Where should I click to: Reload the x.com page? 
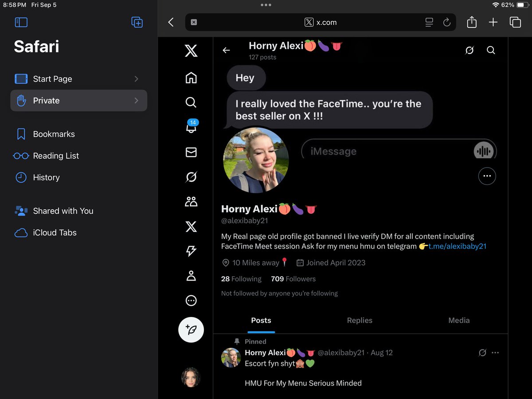447,22
